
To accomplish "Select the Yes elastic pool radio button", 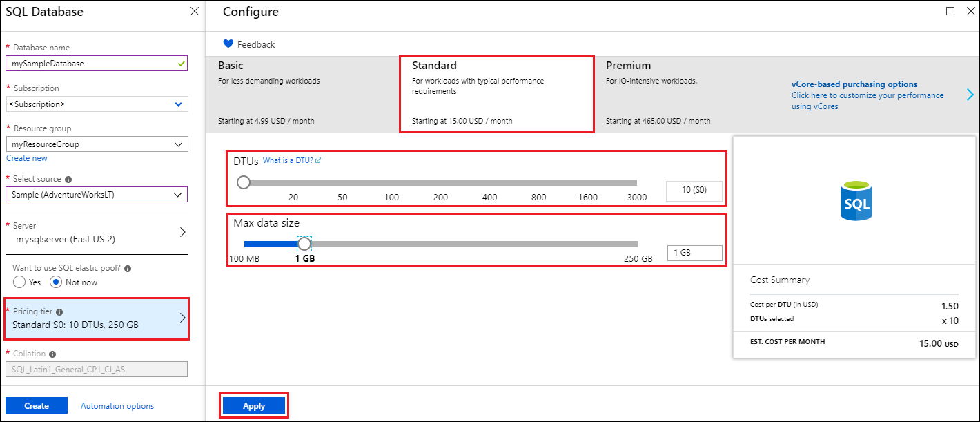I will (19, 282).
